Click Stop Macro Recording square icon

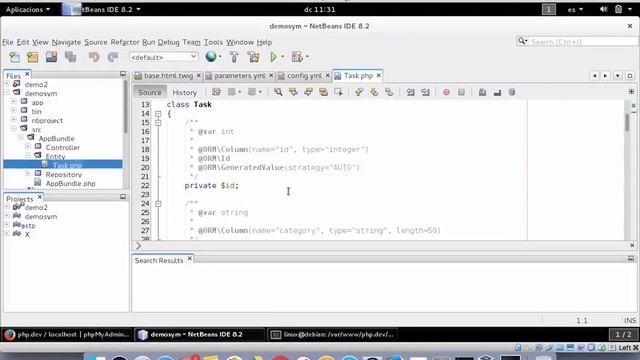[x=461, y=92]
